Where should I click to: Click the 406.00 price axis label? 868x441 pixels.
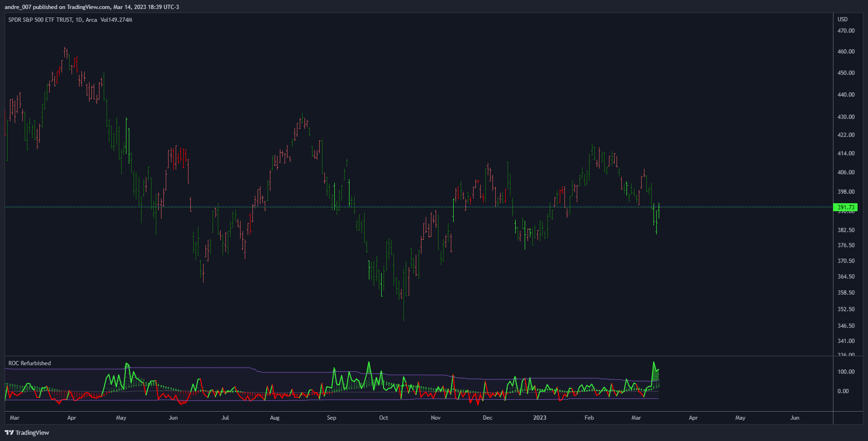pyautogui.click(x=846, y=172)
